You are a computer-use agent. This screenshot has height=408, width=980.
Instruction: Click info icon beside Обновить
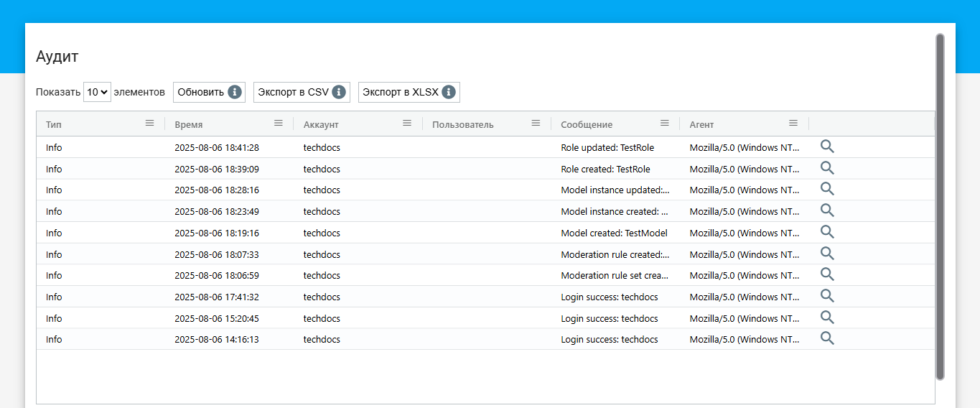tap(234, 92)
